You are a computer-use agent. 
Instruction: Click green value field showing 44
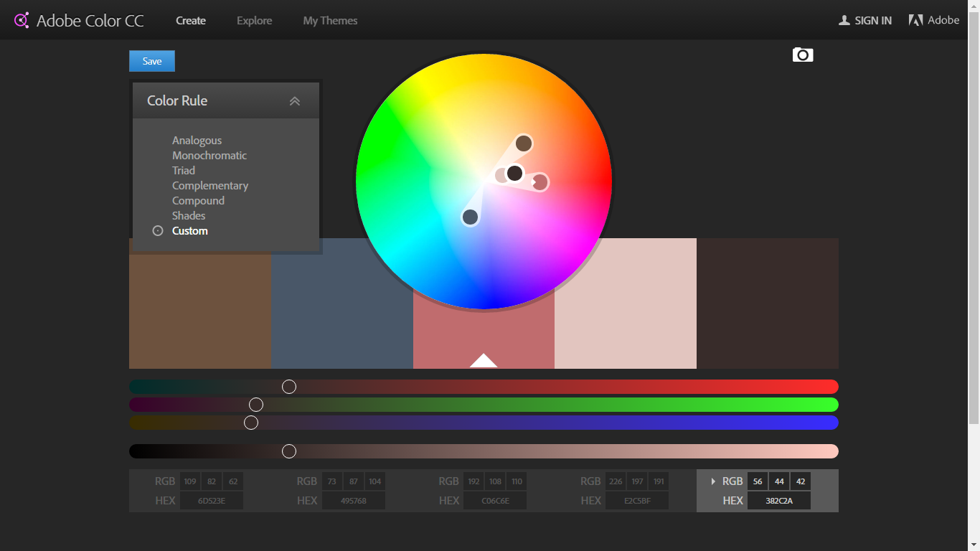point(779,481)
